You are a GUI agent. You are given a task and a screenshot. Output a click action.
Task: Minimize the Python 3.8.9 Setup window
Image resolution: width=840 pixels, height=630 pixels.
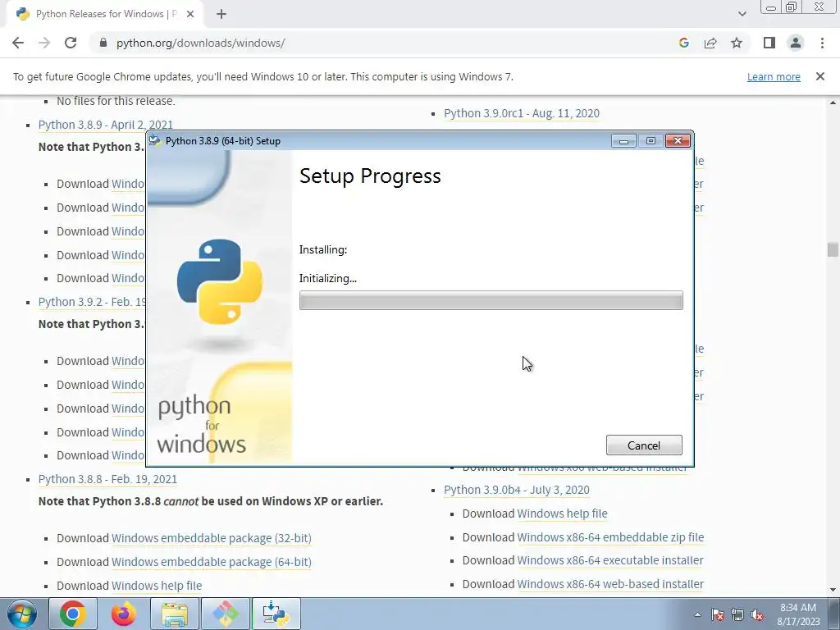pyautogui.click(x=623, y=141)
